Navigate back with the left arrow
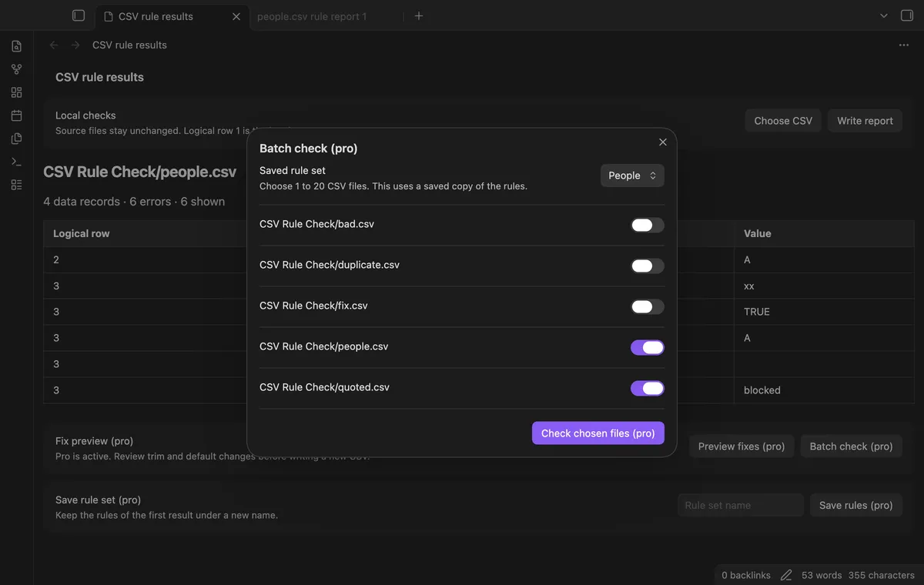This screenshot has height=585, width=924. [54, 45]
